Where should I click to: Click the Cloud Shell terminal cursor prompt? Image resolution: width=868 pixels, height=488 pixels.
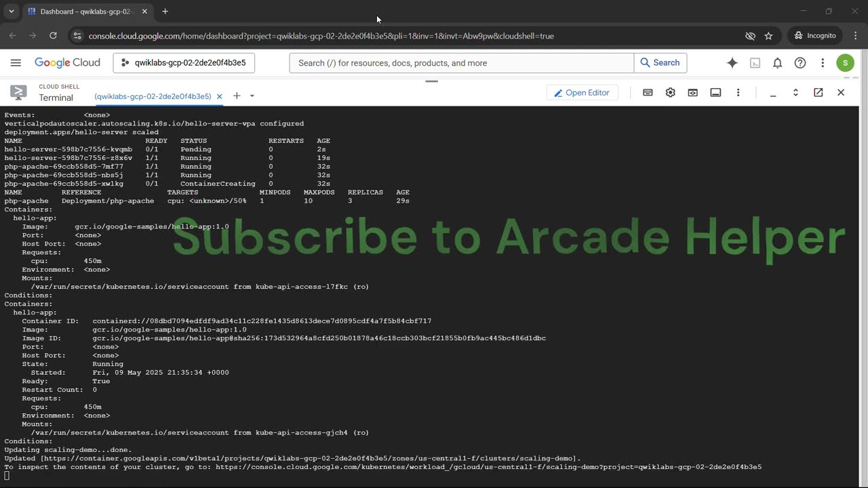click(7, 476)
